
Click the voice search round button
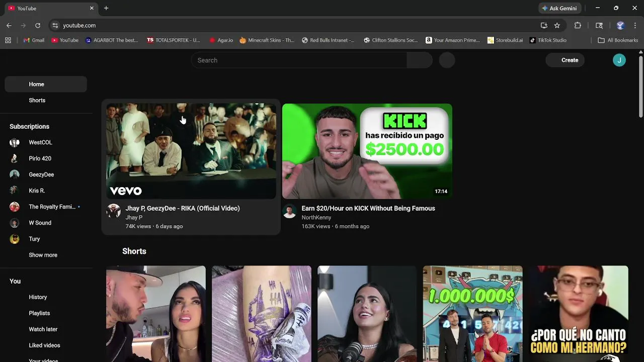click(x=447, y=60)
